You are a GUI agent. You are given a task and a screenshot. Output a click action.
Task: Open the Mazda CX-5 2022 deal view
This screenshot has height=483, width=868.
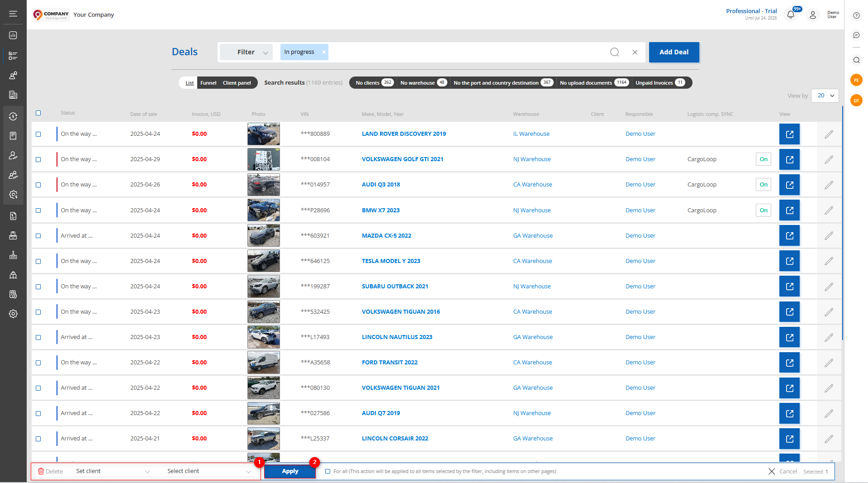(789, 235)
